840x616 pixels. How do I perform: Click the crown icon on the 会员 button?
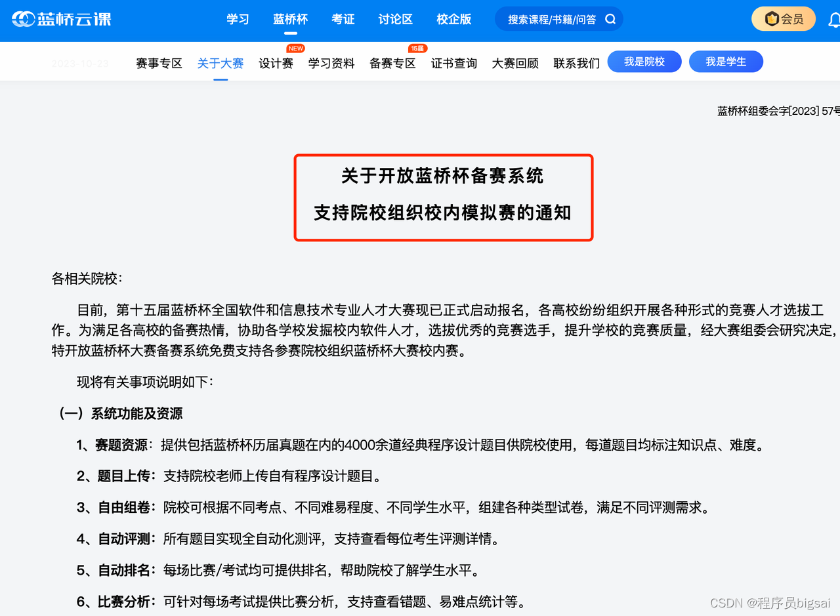coord(770,18)
